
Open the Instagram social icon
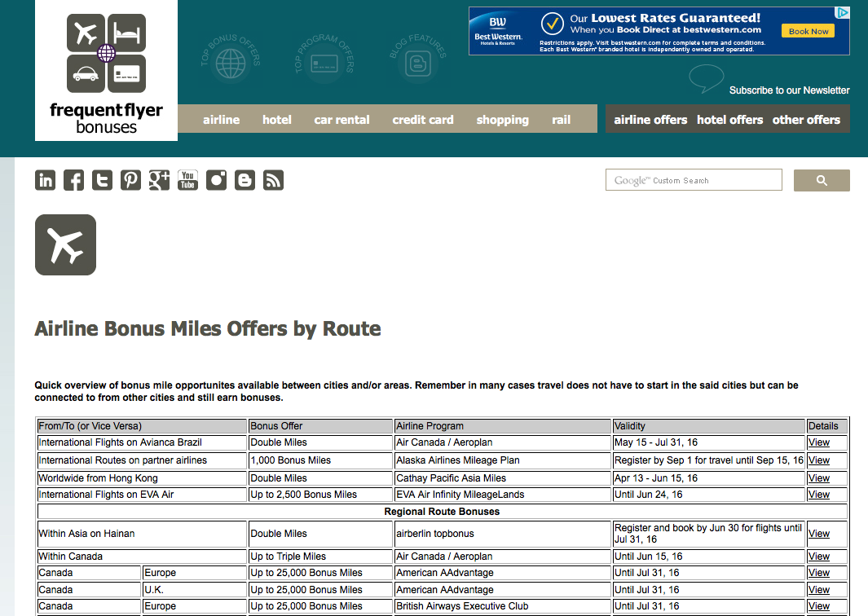(x=217, y=180)
